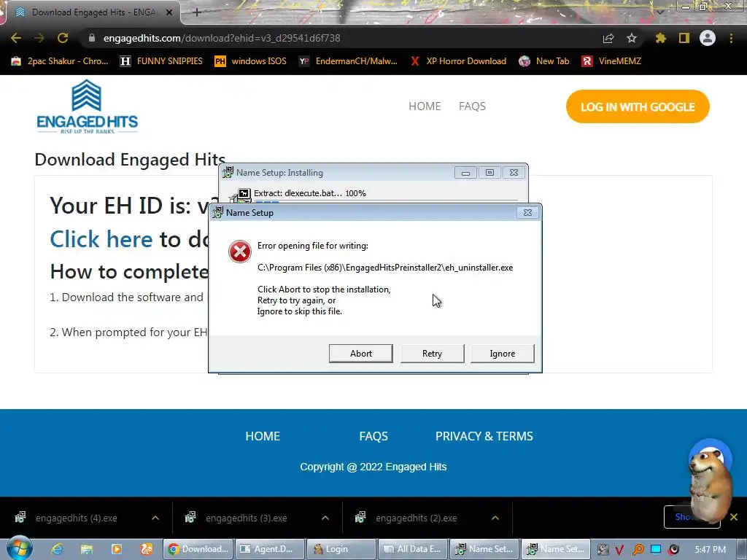Close the downloads bar with X
This screenshot has width=747, height=560.
pos(734,517)
